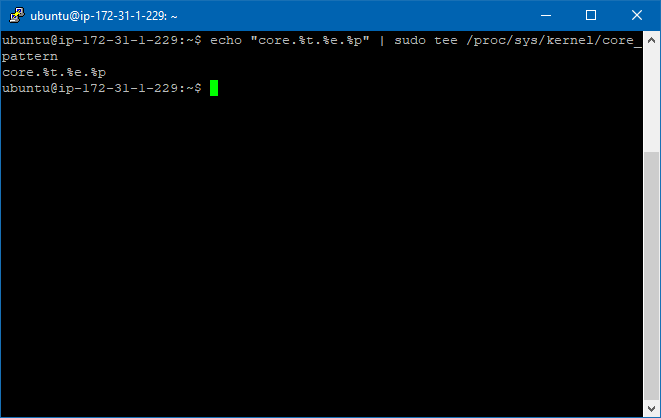Click the latest ubuntu shell prompt

pos(102,88)
